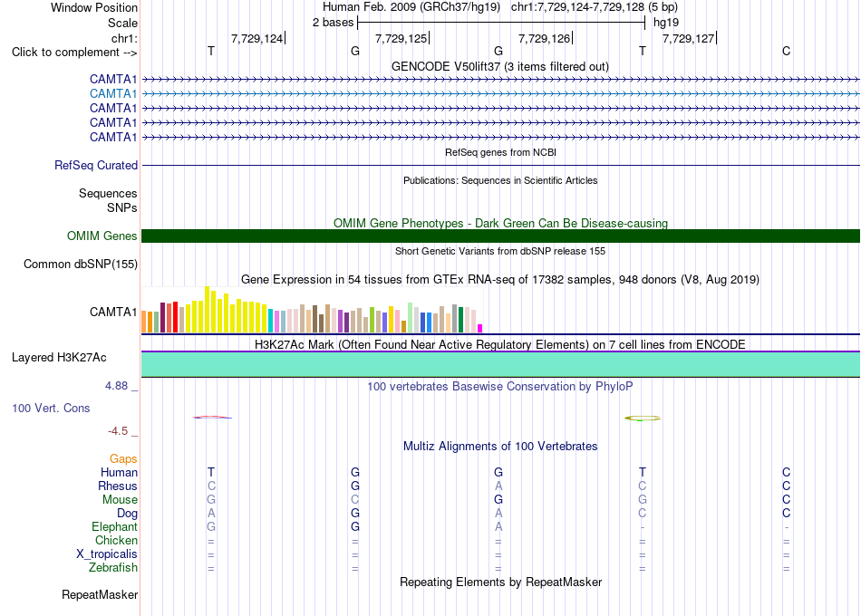
Task: Open '100 vertebrates Basewise Conservation by PhyloP' title
Action: click(500, 386)
